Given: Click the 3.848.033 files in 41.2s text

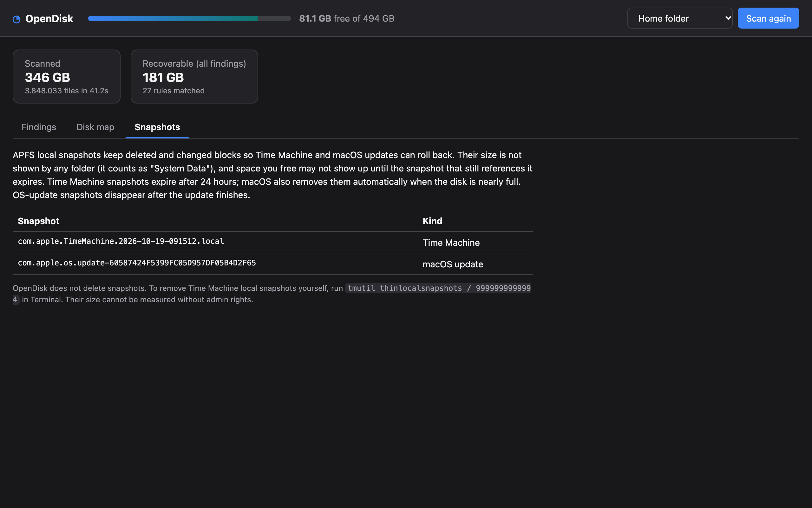Looking at the screenshot, I should click(66, 91).
